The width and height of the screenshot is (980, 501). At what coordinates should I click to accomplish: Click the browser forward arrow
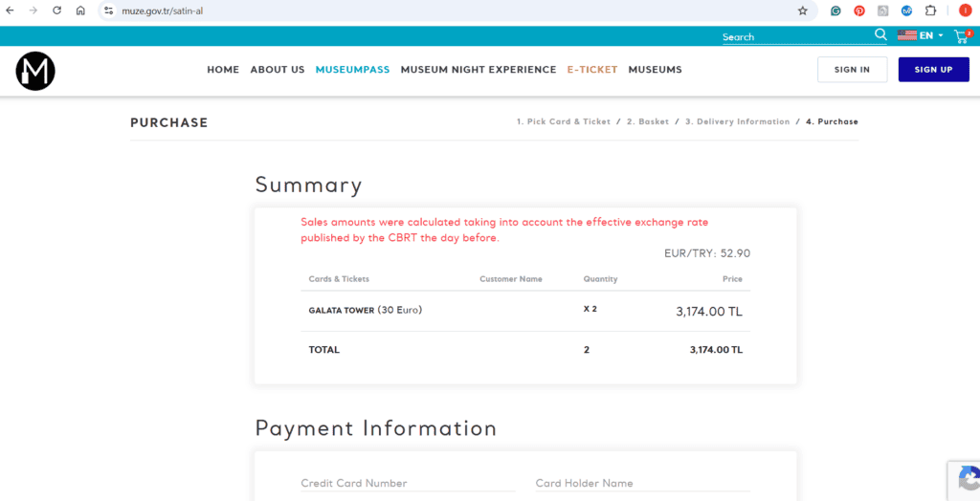(33, 11)
